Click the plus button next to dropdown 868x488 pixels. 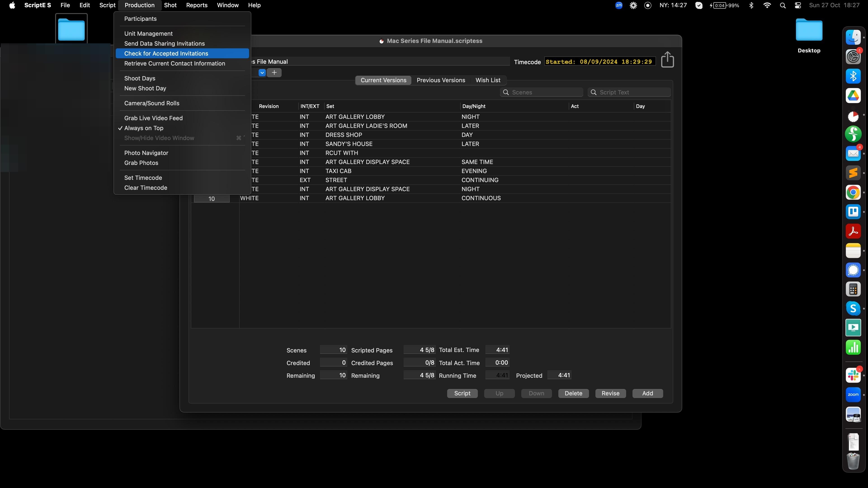[274, 72]
